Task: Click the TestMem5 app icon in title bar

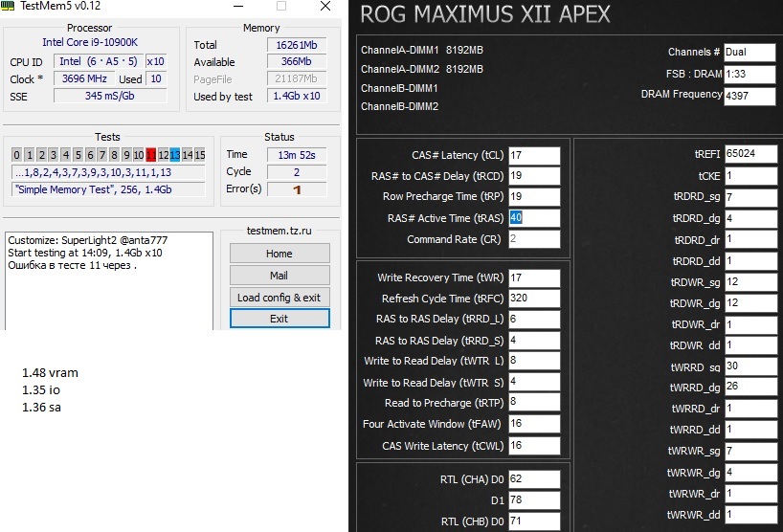Action: click(8, 6)
